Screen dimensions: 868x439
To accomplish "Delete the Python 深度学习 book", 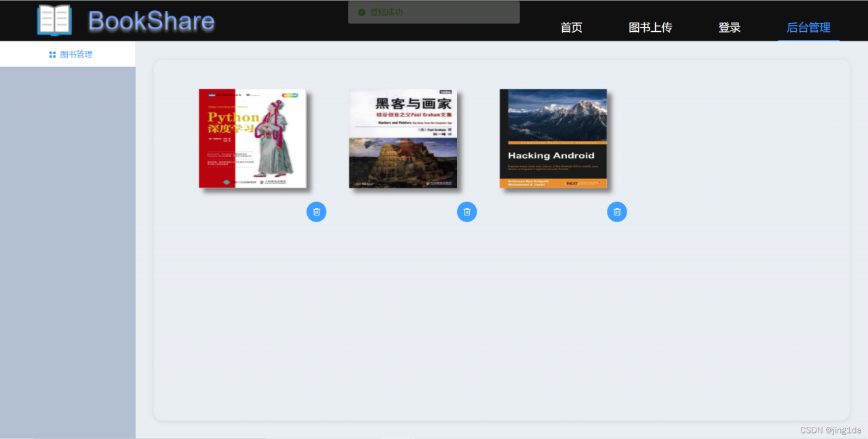I will pyautogui.click(x=316, y=212).
